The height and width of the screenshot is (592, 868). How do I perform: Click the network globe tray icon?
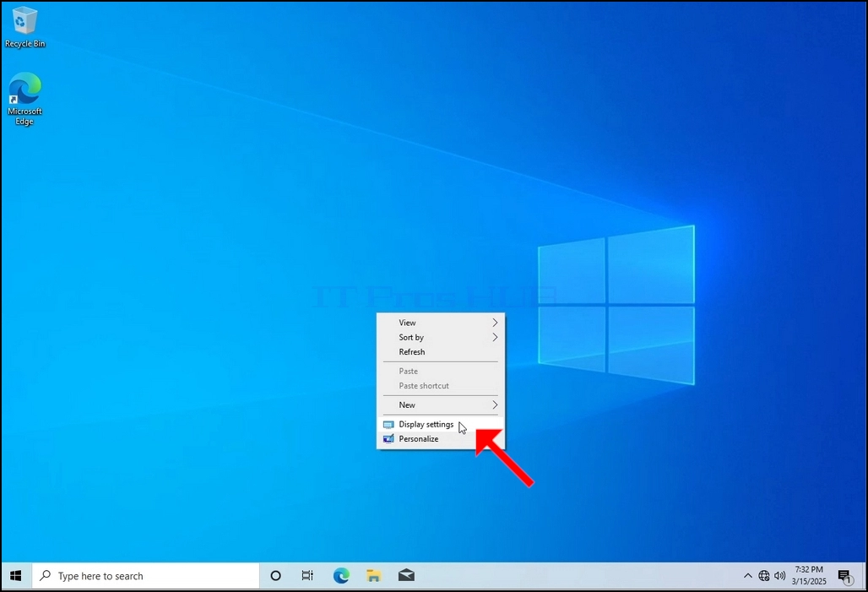(764, 576)
